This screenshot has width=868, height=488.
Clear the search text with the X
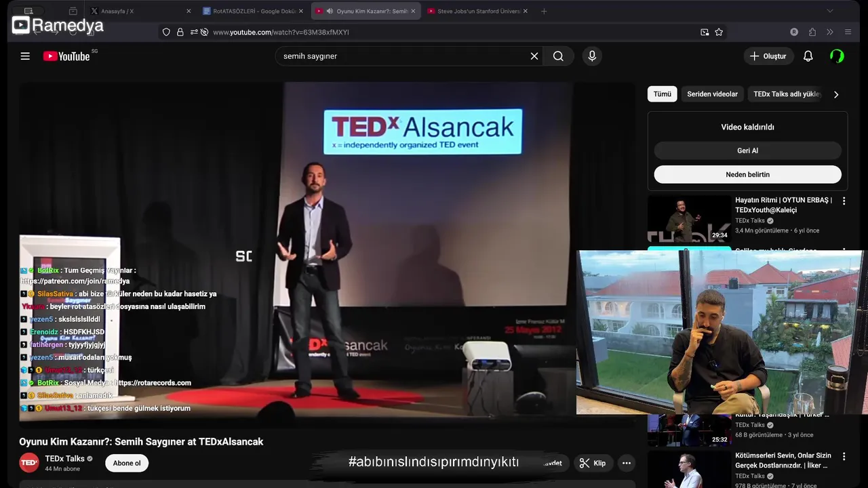534,56
